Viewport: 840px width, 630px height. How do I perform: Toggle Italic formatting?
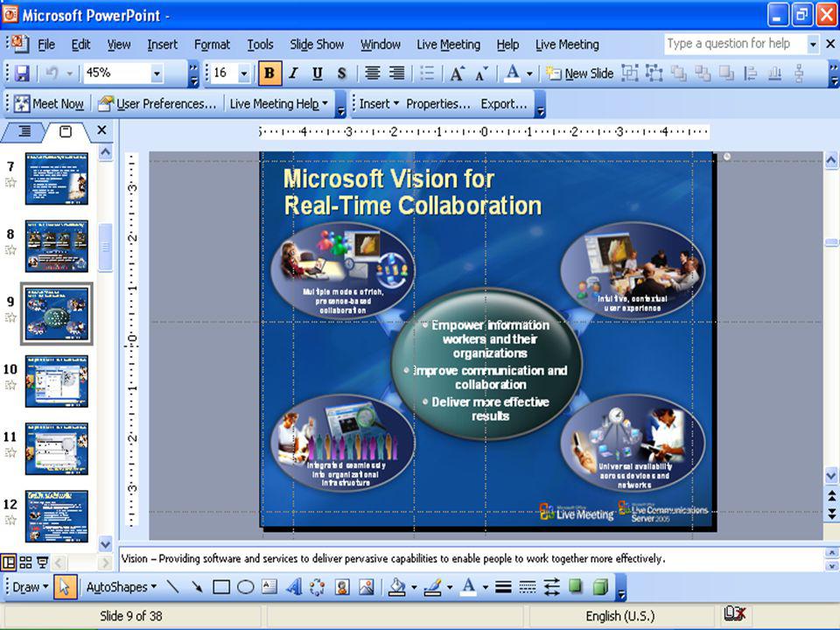coord(294,73)
